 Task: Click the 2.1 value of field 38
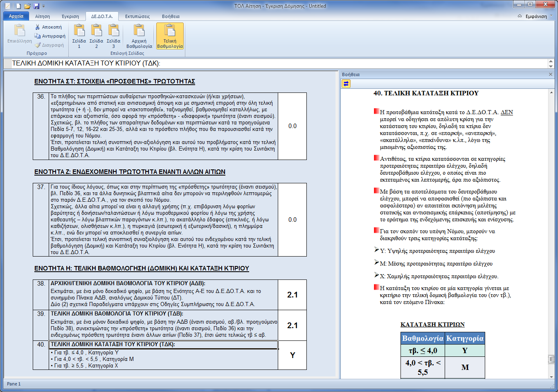pos(292,295)
